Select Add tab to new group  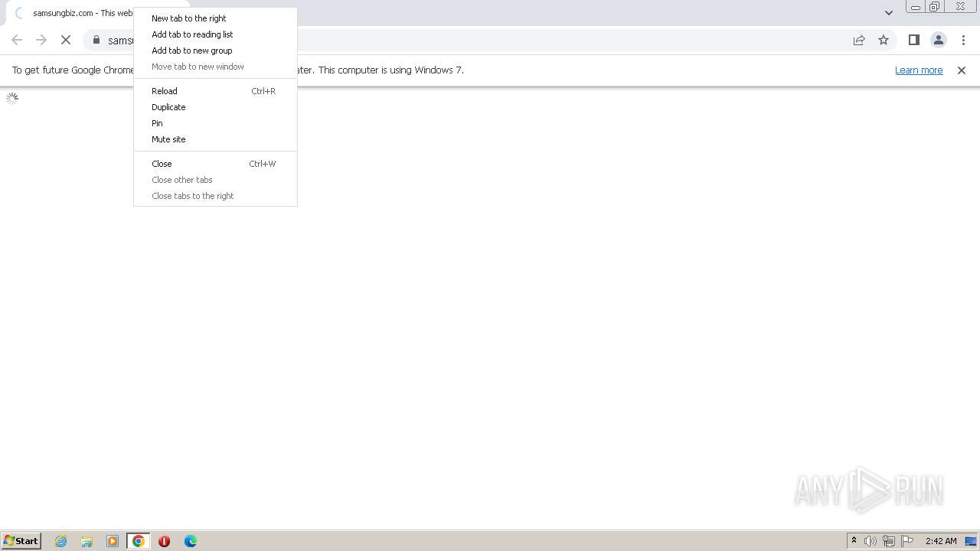pos(215,51)
